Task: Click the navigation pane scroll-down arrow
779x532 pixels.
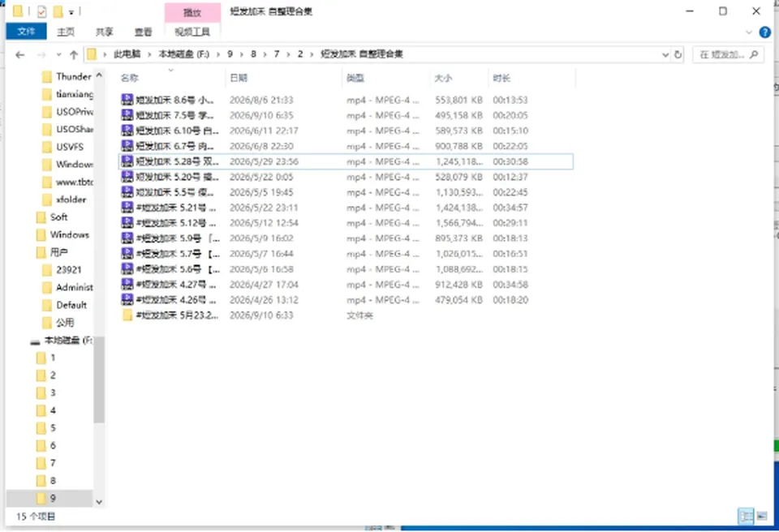Action: 99,502
